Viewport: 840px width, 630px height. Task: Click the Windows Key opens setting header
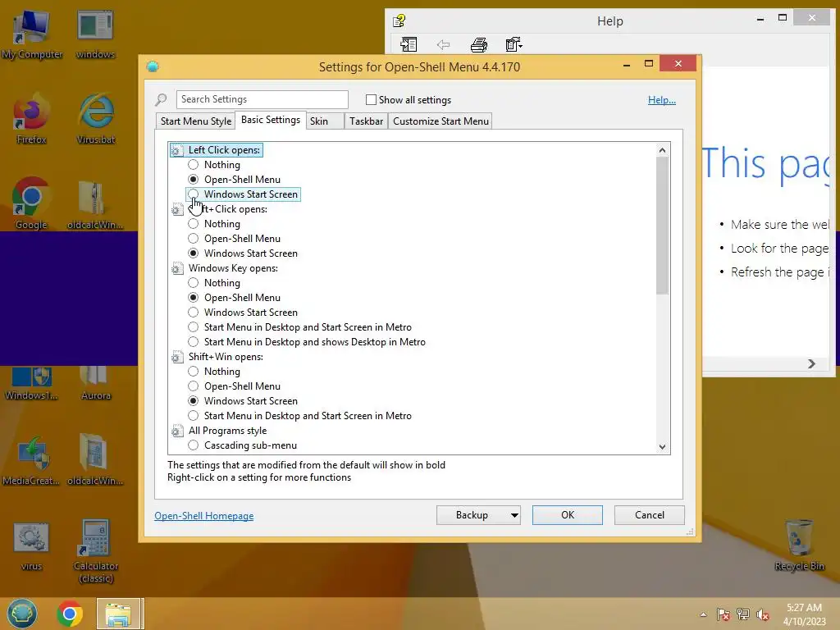click(233, 268)
